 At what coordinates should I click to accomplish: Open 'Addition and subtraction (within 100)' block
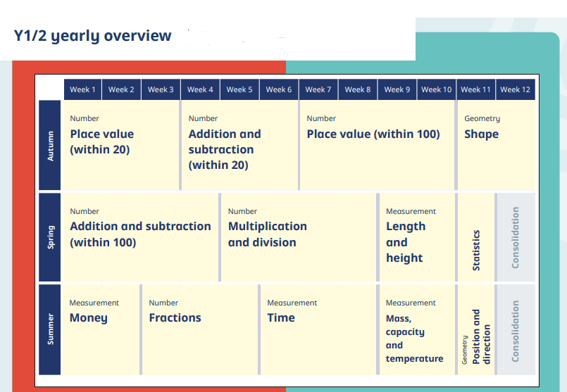click(141, 237)
